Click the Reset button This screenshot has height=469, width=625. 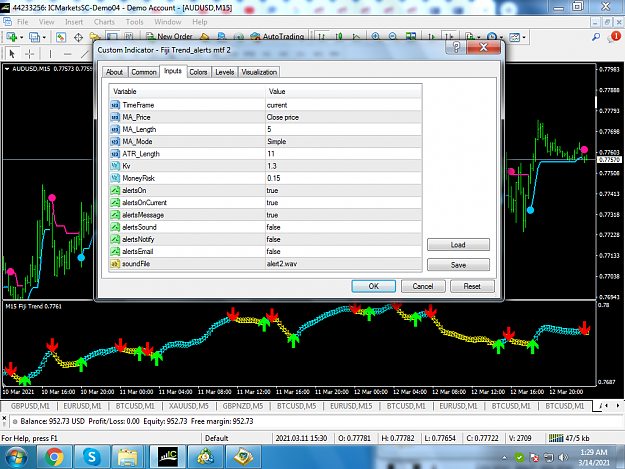472,286
